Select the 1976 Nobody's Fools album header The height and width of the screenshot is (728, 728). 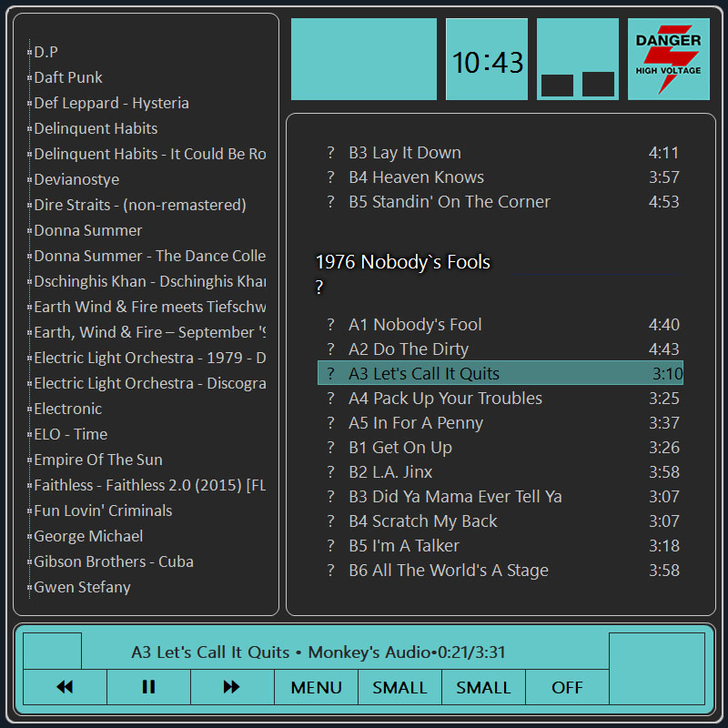click(402, 262)
